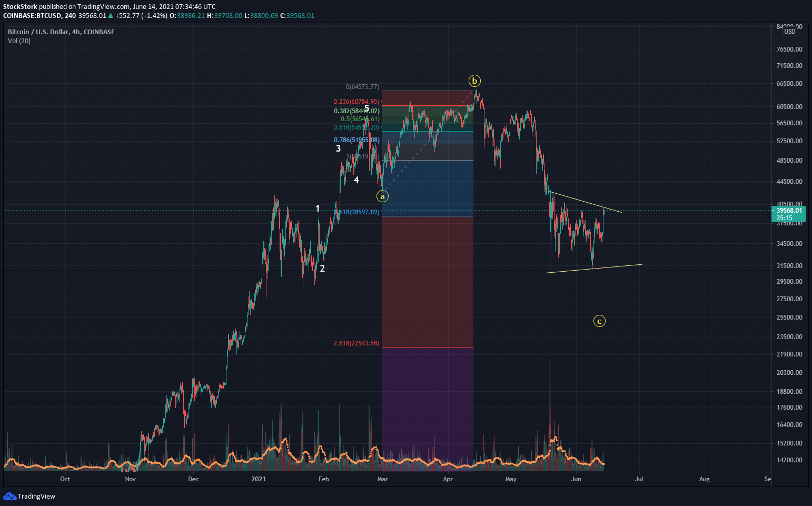This screenshot has width=812, height=506.
Task: Click the Fibonacci 0.236(60784.95) level label
Action: tap(356, 102)
